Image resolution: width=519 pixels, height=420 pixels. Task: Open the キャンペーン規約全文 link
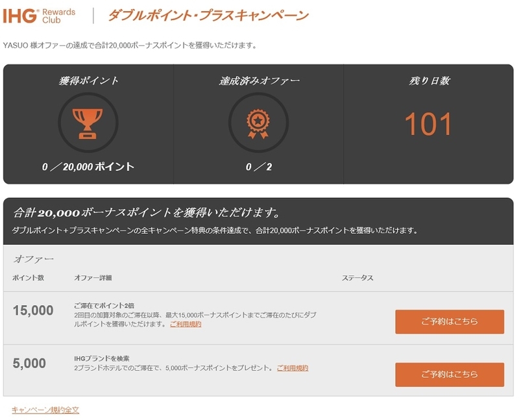click(45, 410)
